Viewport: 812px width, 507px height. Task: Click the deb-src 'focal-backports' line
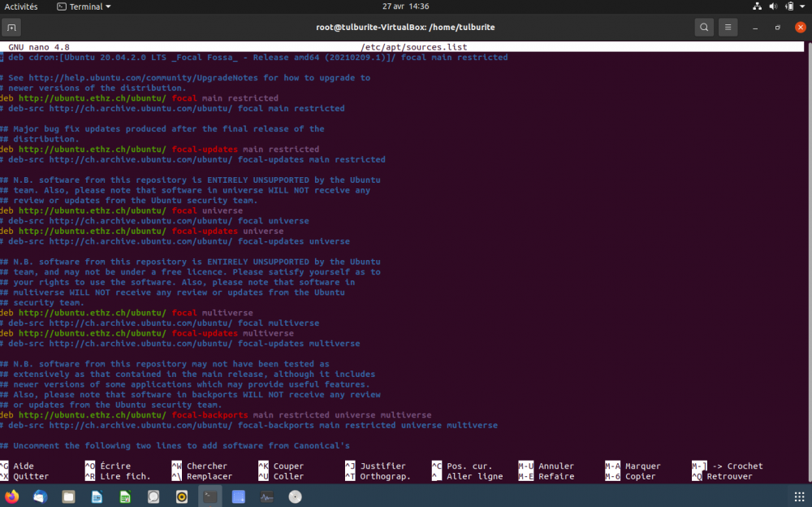click(249, 426)
